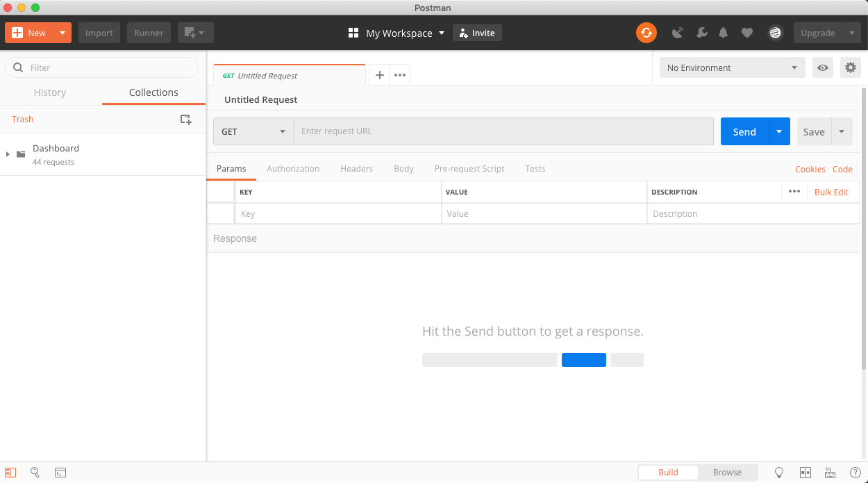Screen dimensions: 868x483
Task: Open the Trash link
Action: 22,120
